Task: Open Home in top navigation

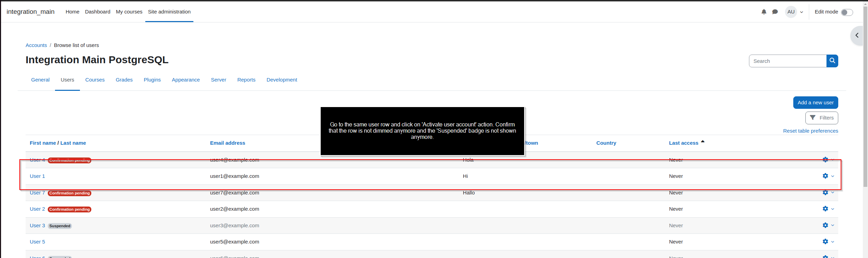Action: pyautogui.click(x=72, y=12)
